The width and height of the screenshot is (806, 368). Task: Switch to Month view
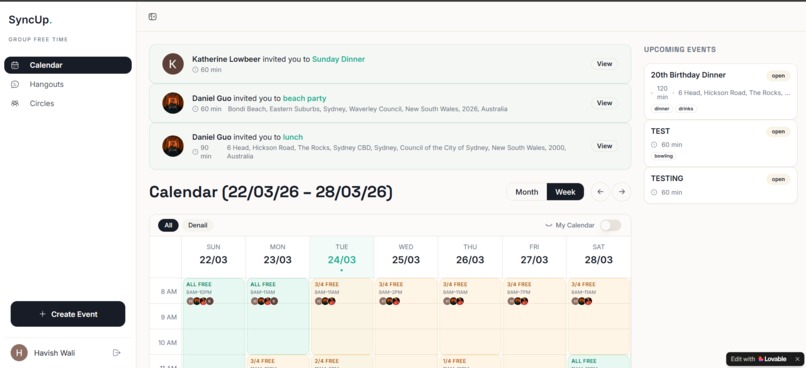[526, 192]
